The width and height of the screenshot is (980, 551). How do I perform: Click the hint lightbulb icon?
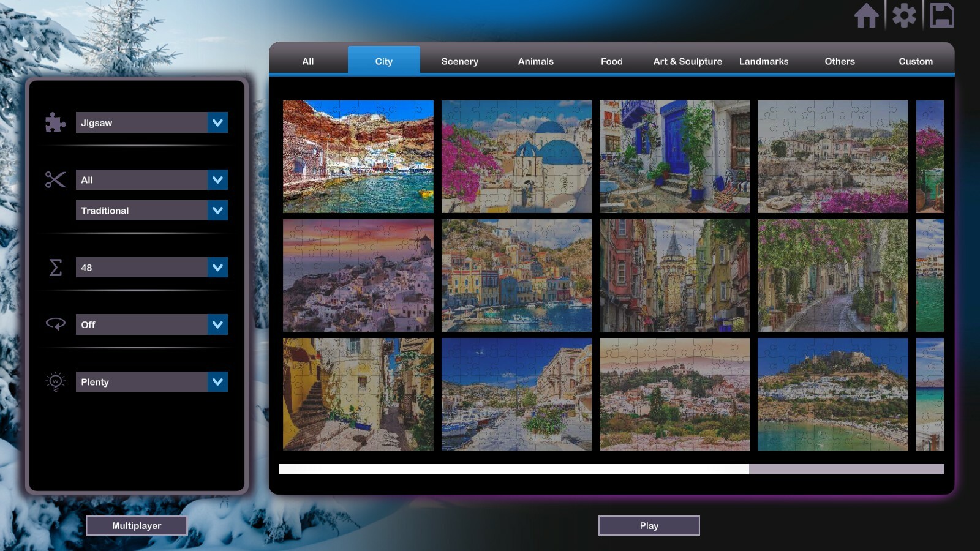(x=55, y=381)
